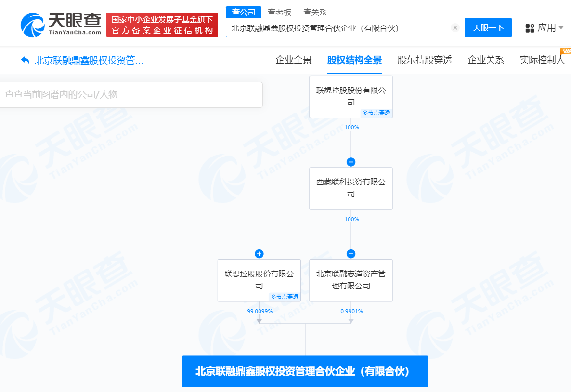The image size is (571, 392).
Task: Click the 西藏联科投资有限公司 node
Action: tap(350, 188)
